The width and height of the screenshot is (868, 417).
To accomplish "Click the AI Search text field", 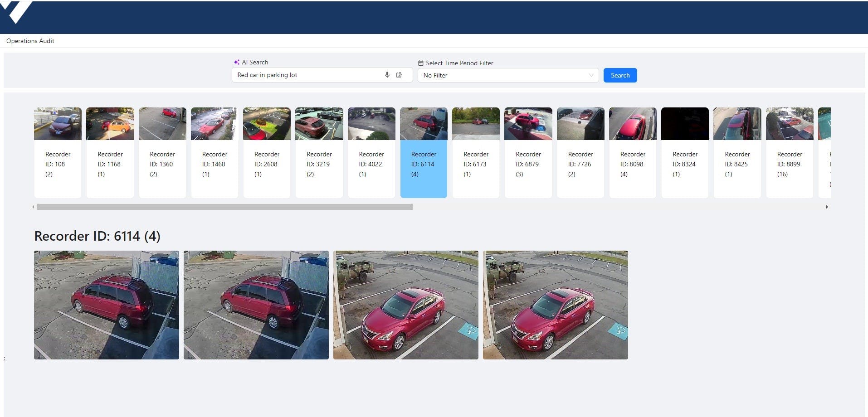I will 308,75.
